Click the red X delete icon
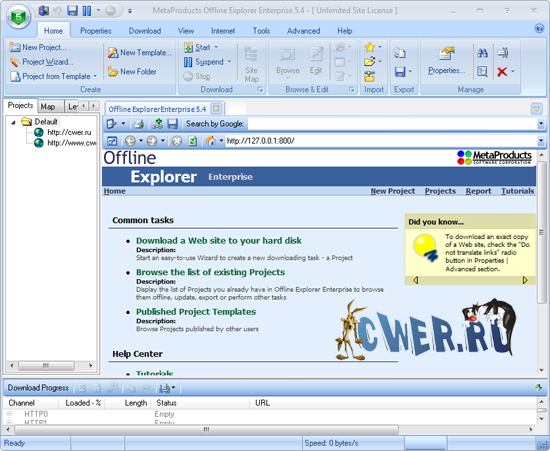The width and height of the screenshot is (550, 451). [502, 72]
